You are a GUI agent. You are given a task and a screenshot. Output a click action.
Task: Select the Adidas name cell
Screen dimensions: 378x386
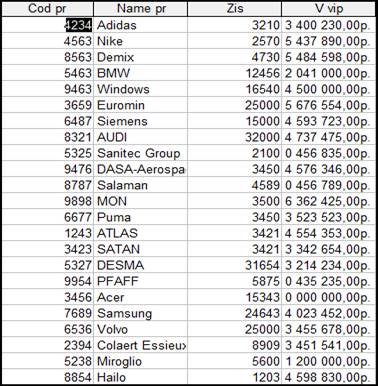tap(141, 25)
